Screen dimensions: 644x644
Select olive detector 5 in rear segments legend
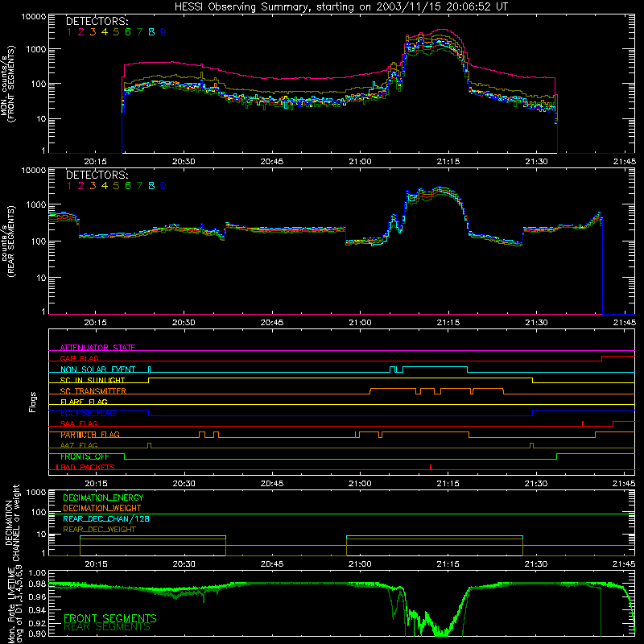pyautogui.click(x=116, y=186)
